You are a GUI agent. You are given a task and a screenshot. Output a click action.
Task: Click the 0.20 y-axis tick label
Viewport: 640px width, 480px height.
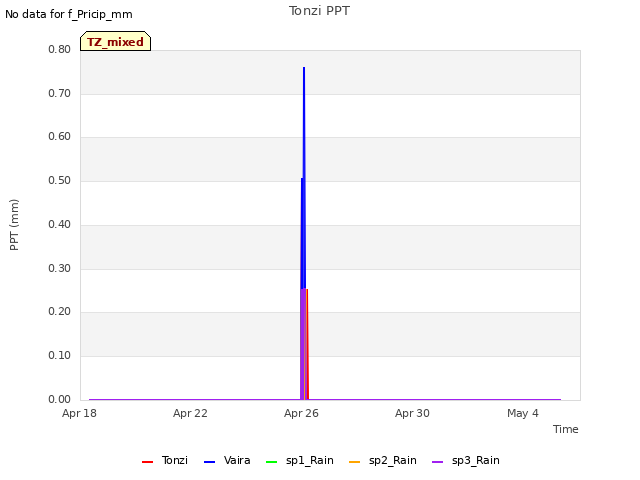60,311
